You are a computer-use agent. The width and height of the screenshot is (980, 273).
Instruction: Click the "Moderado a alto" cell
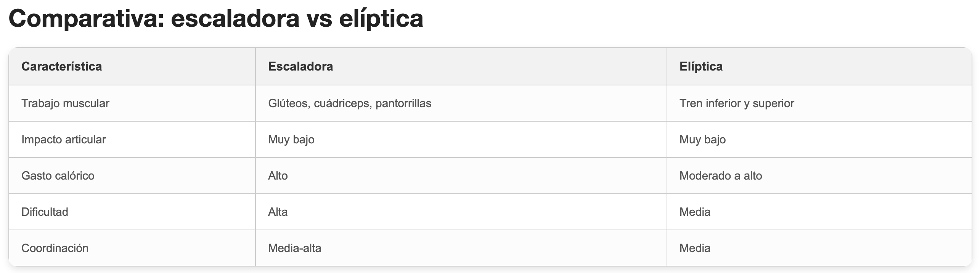[720, 176]
